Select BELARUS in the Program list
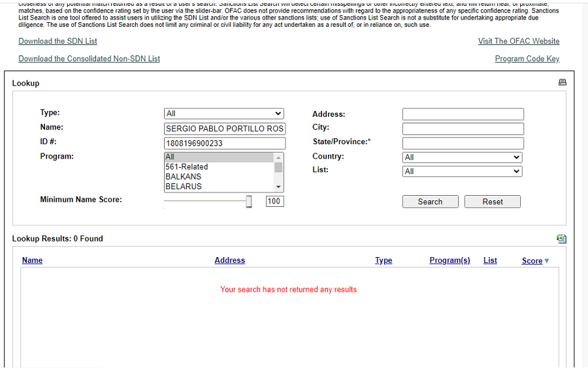This screenshot has height=368, width=588. (x=184, y=187)
